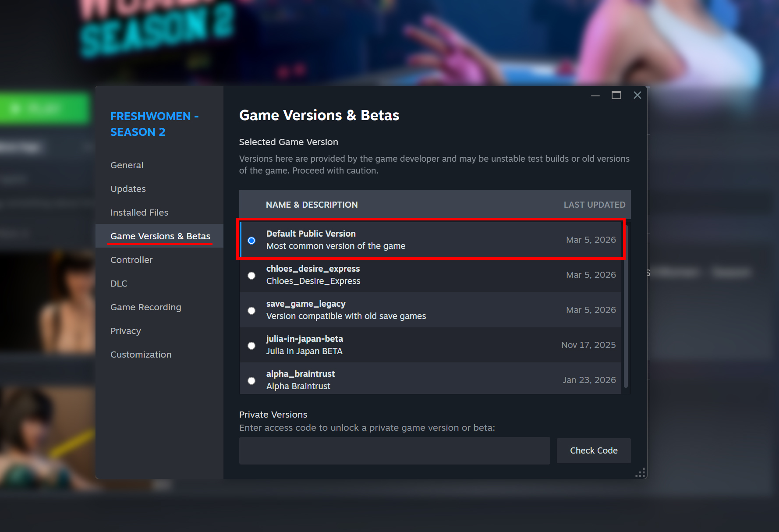
Task: Select the chloes_desire_express version radio button
Action: 251,275
